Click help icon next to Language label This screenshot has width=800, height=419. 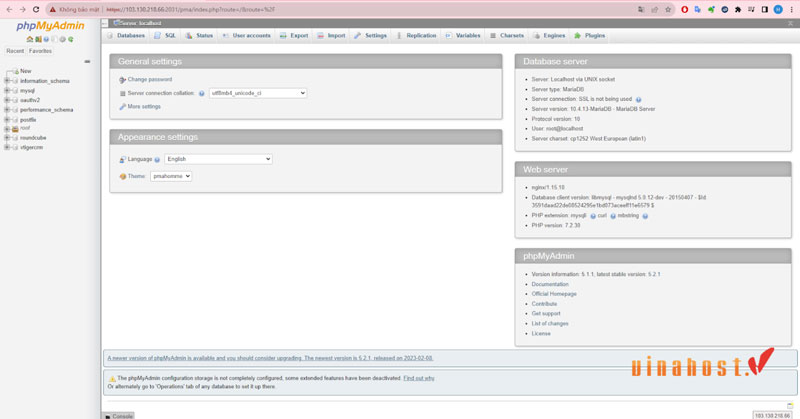[x=157, y=160]
